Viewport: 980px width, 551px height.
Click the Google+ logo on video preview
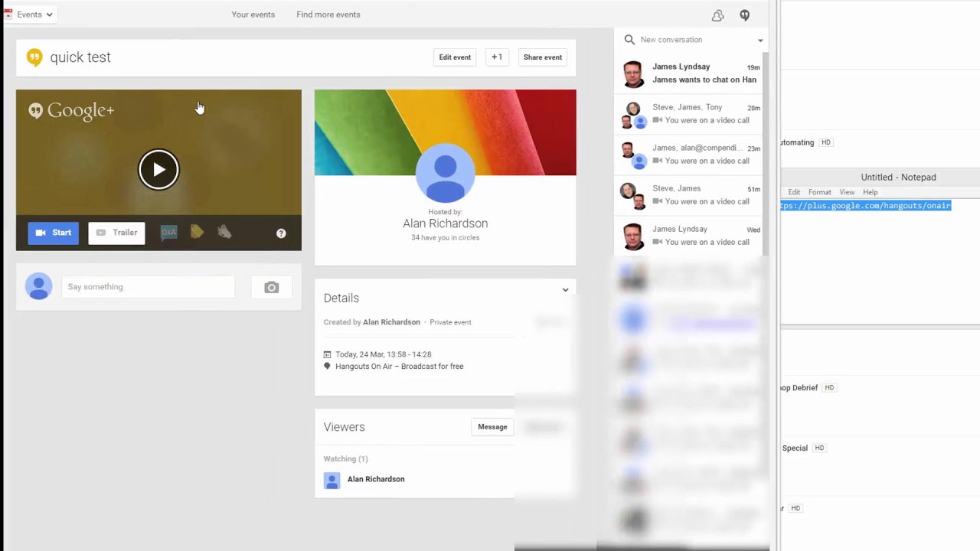point(71,110)
